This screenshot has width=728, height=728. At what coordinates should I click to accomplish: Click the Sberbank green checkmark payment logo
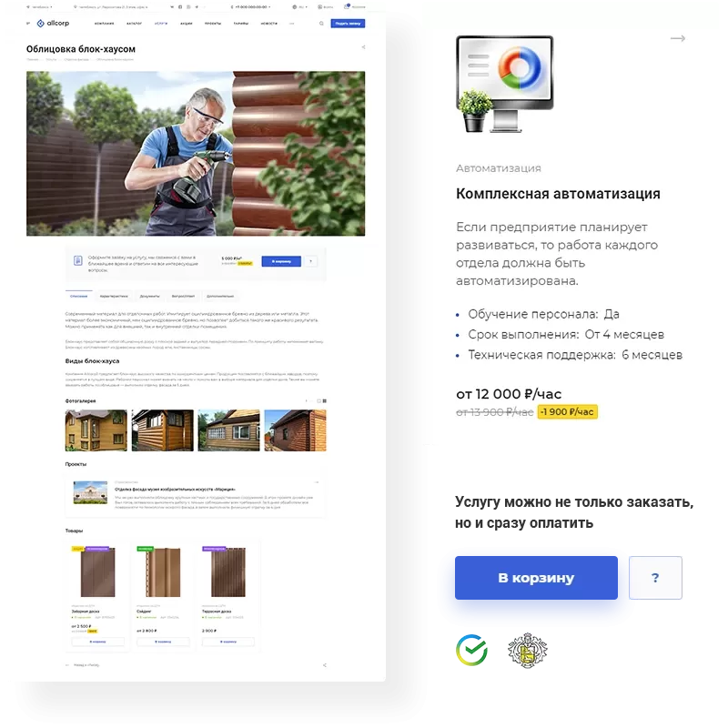pyautogui.click(x=471, y=650)
